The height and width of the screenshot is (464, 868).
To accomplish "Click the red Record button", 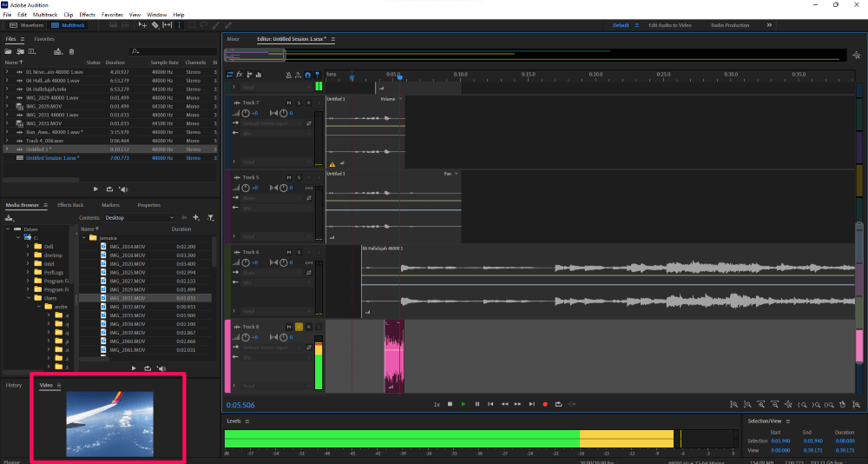I will point(545,404).
